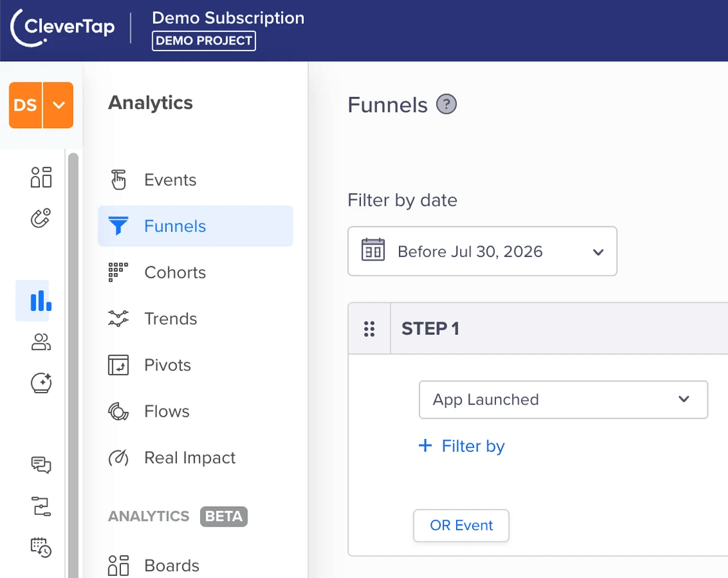Click the Funnels page title
The height and width of the screenshot is (578, 728).
[388, 105]
